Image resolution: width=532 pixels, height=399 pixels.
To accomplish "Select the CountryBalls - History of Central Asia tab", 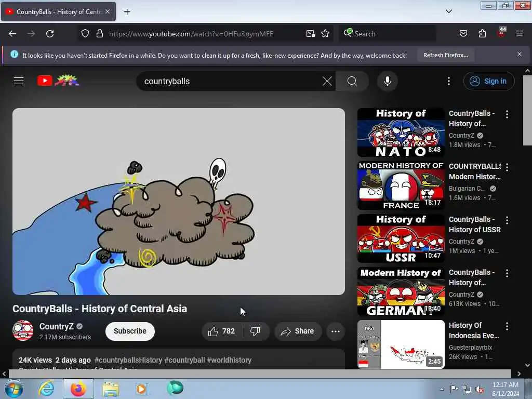I will pyautogui.click(x=58, y=11).
